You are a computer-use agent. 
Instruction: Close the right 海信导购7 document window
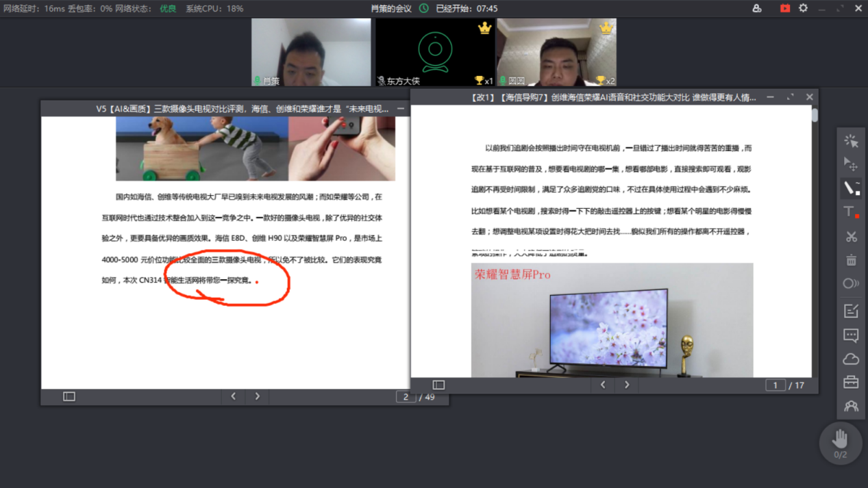809,97
